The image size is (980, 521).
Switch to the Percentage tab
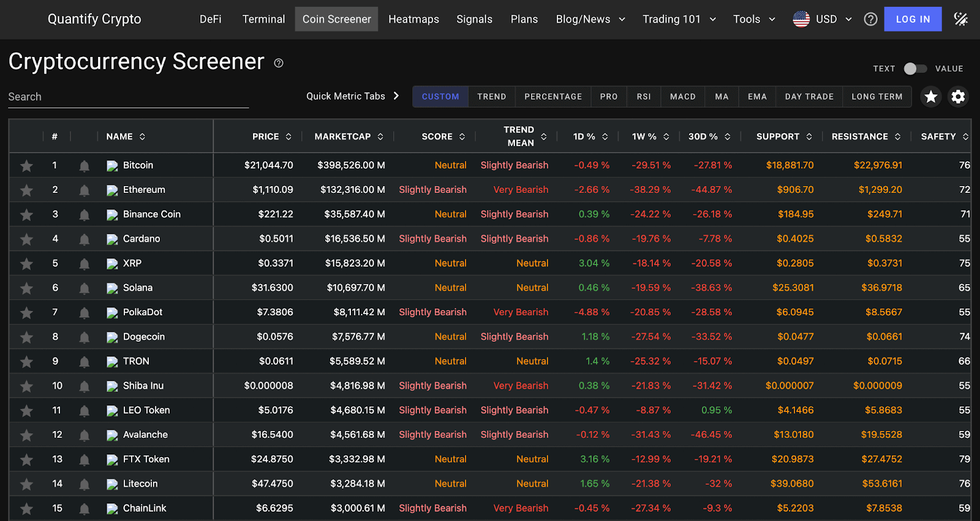(x=553, y=97)
